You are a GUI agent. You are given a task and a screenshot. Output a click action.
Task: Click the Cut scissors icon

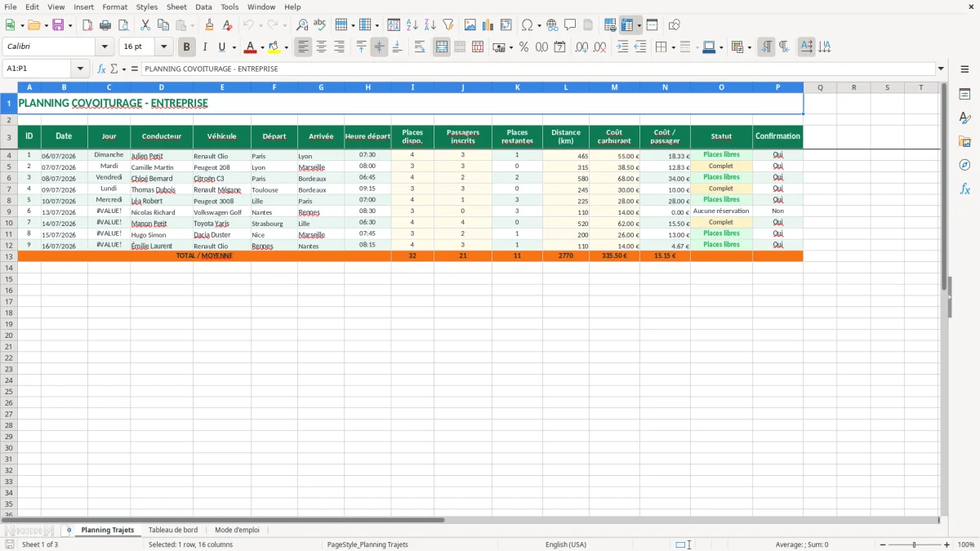[x=145, y=25]
